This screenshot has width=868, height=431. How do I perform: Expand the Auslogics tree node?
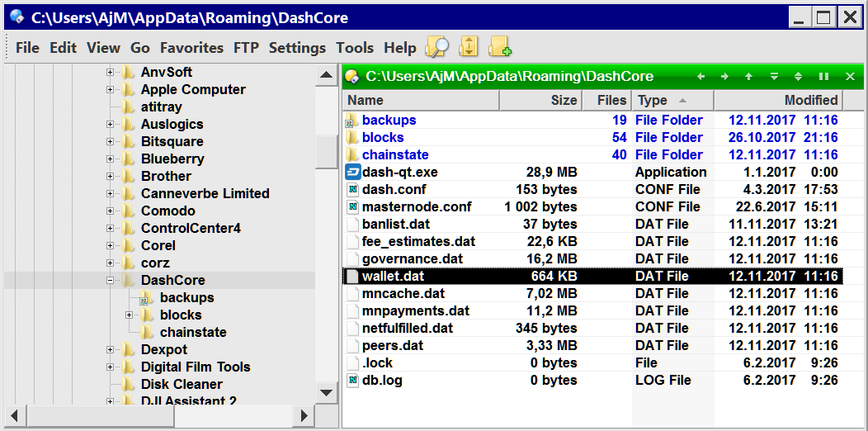click(x=111, y=124)
